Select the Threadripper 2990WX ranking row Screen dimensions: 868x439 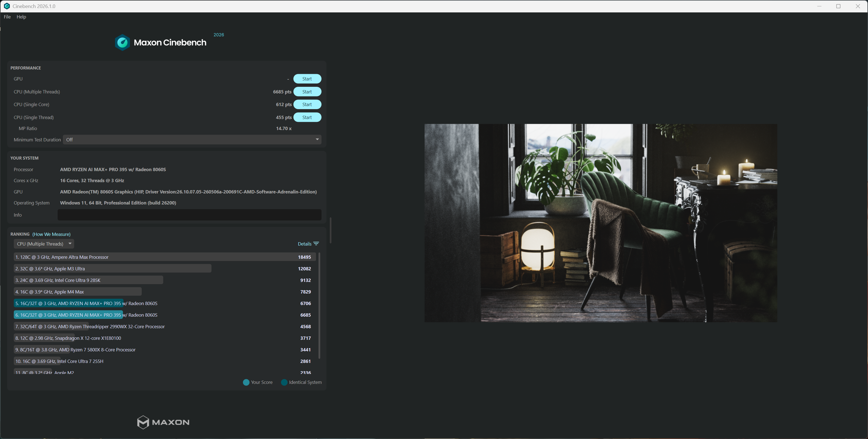(165, 327)
